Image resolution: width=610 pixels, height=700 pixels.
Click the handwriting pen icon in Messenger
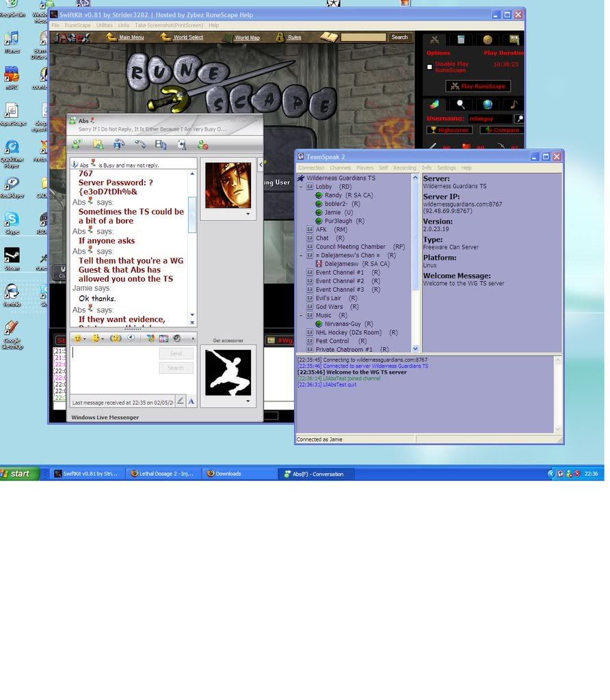pyautogui.click(x=180, y=401)
